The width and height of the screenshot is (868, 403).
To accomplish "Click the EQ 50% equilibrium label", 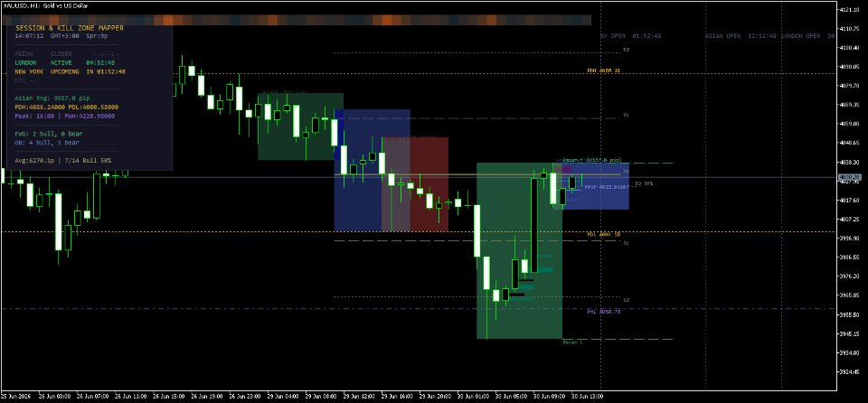I will (x=643, y=183).
